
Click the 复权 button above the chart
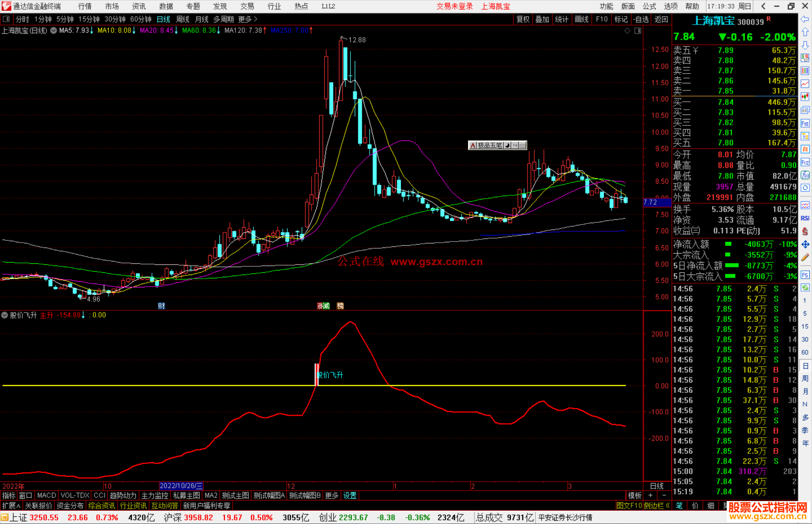pos(523,19)
